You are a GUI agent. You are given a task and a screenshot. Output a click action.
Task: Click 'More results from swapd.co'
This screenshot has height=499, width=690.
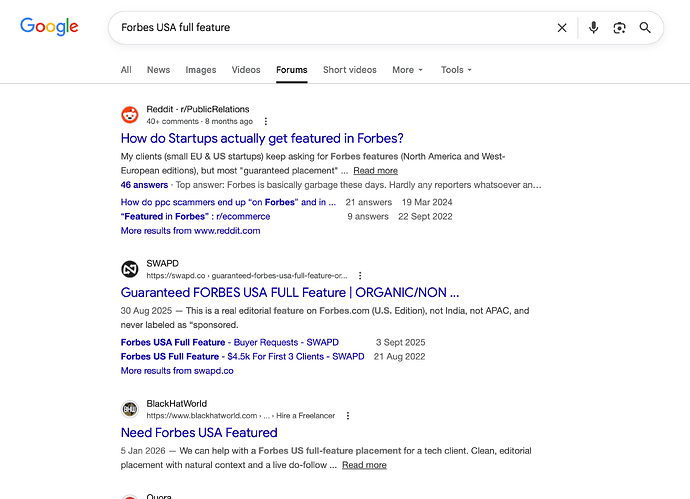(177, 371)
